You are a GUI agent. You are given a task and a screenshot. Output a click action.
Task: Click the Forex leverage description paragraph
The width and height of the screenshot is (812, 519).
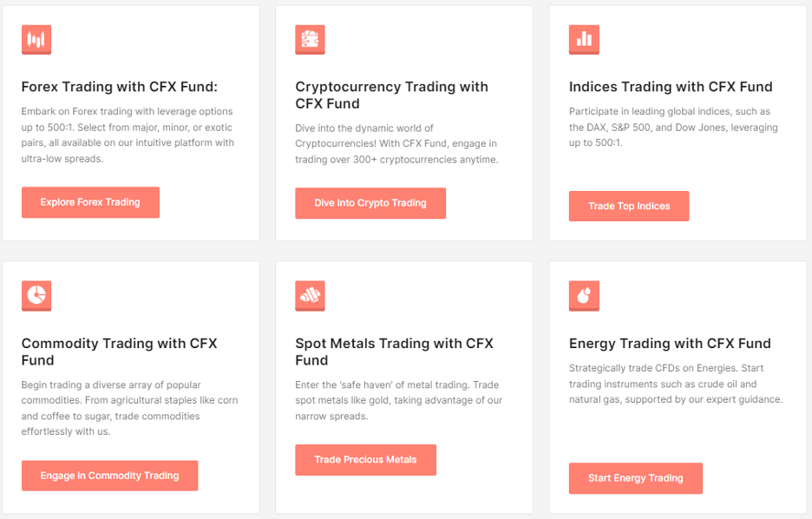[x=128, y=135]
